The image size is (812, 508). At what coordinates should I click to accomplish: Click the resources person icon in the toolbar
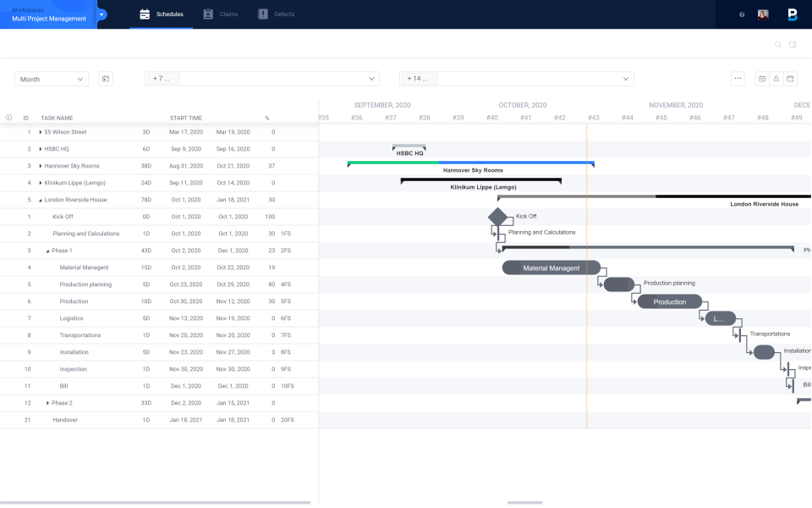click(x=775, y=78)
